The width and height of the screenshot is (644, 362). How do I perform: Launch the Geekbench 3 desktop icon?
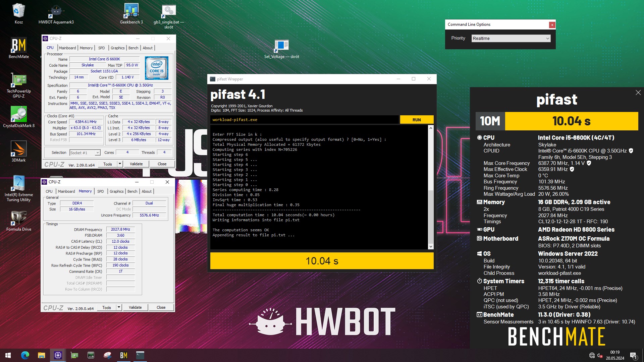coord(131,13)
